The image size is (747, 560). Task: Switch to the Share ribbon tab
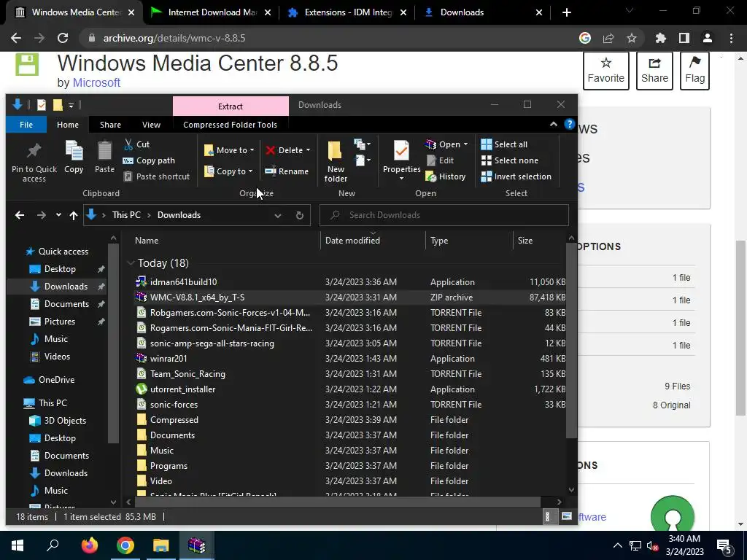111,125
